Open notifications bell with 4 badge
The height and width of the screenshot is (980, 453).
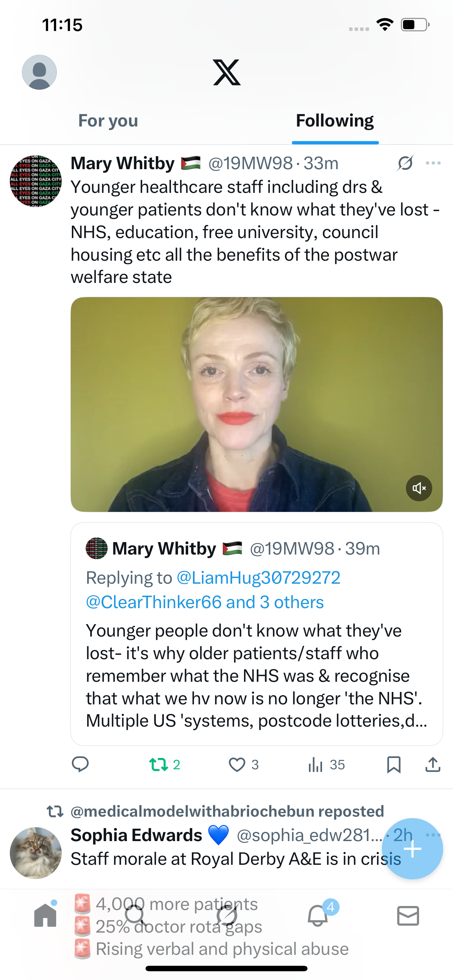[x=317, y=916]
